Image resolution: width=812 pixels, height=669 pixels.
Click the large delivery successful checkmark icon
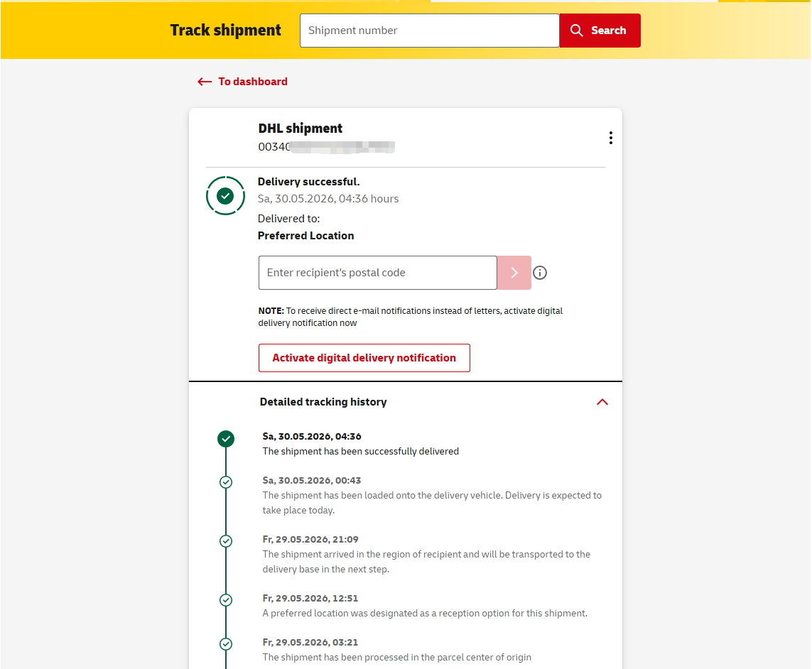pos(225,196)
